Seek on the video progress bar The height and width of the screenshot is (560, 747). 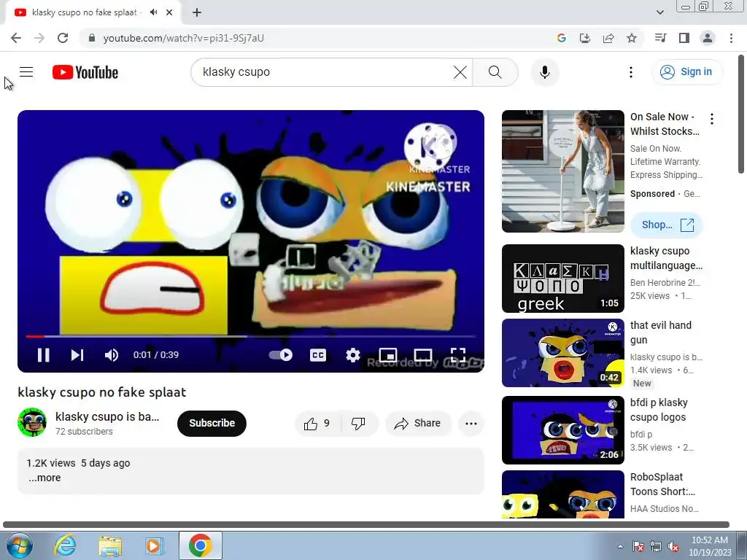251,336
